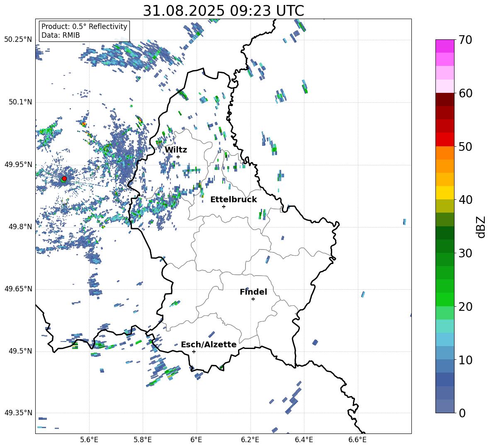Screen dimensions: 491x448
Task: Click the colorbar tick label 60
Action: coord(465,93)
